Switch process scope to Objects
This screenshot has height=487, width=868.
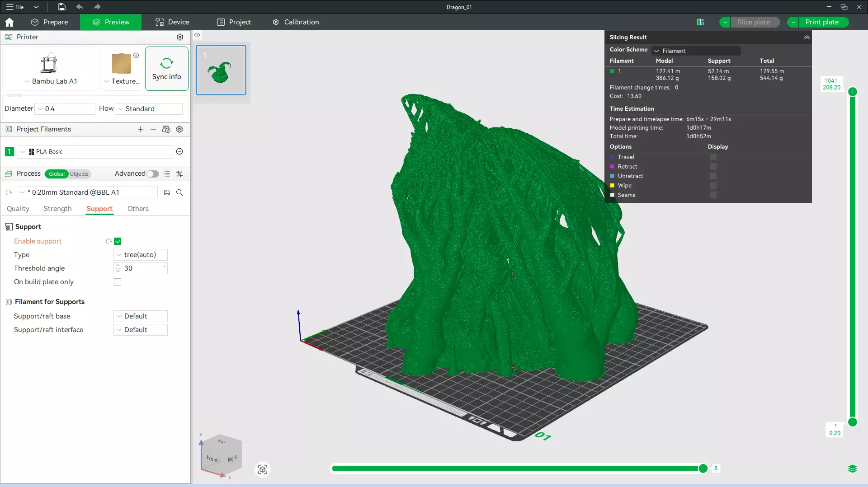pos(79,174)
